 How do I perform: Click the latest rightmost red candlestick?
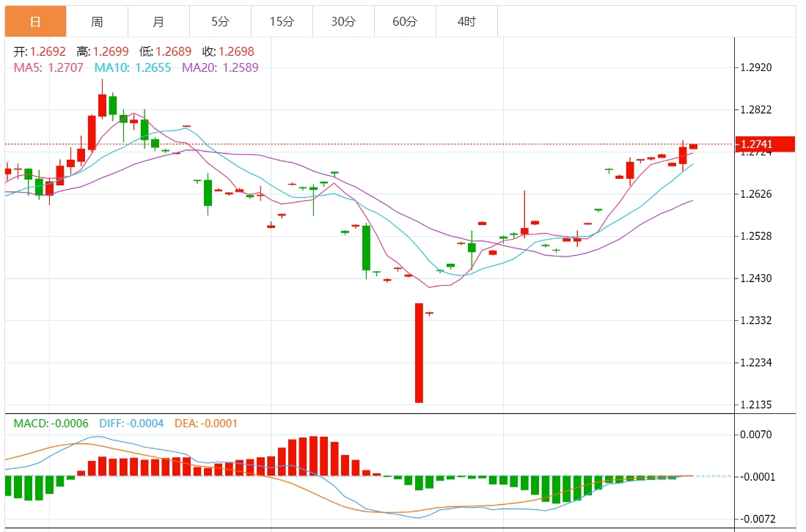(694, 147)
